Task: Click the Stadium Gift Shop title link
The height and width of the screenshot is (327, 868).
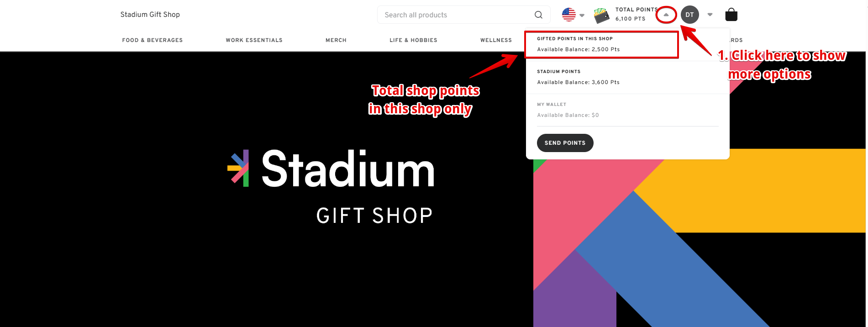Action: (x=150, y=15)
